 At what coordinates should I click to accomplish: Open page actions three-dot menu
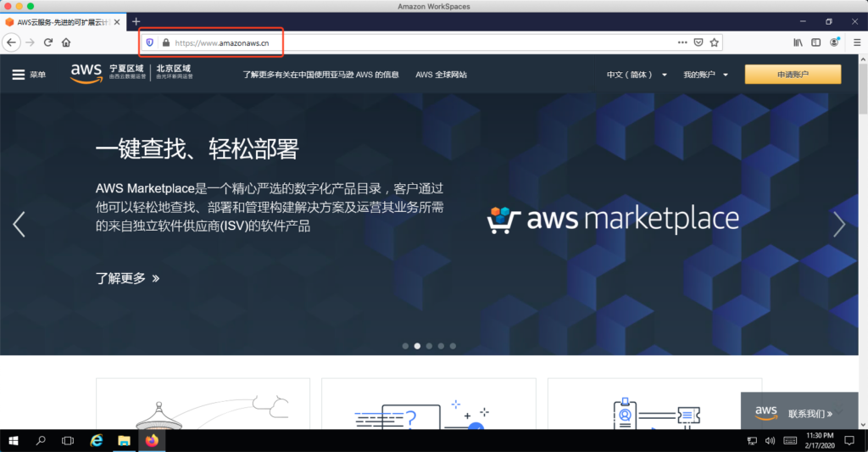[682, 42]
